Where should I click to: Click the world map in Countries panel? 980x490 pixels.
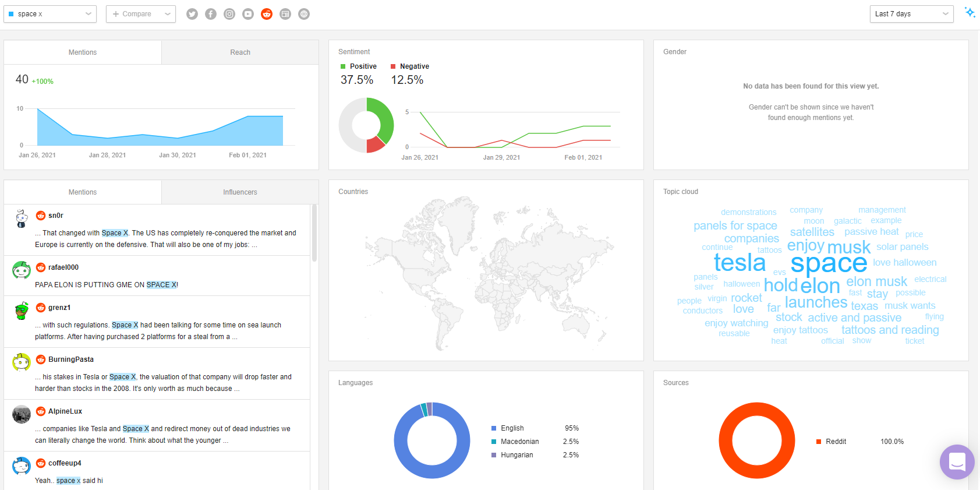pos(489,274)
